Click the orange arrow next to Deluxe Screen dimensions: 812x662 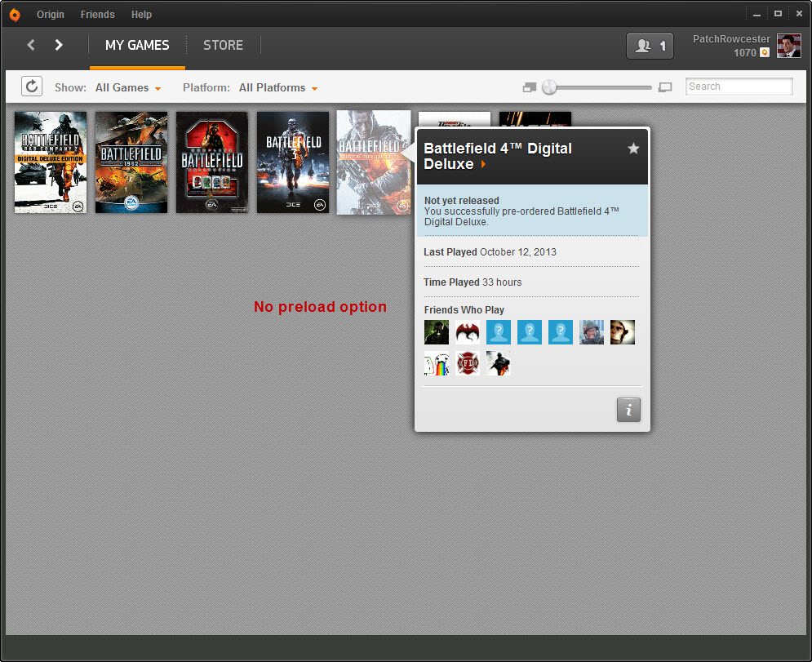483,164
